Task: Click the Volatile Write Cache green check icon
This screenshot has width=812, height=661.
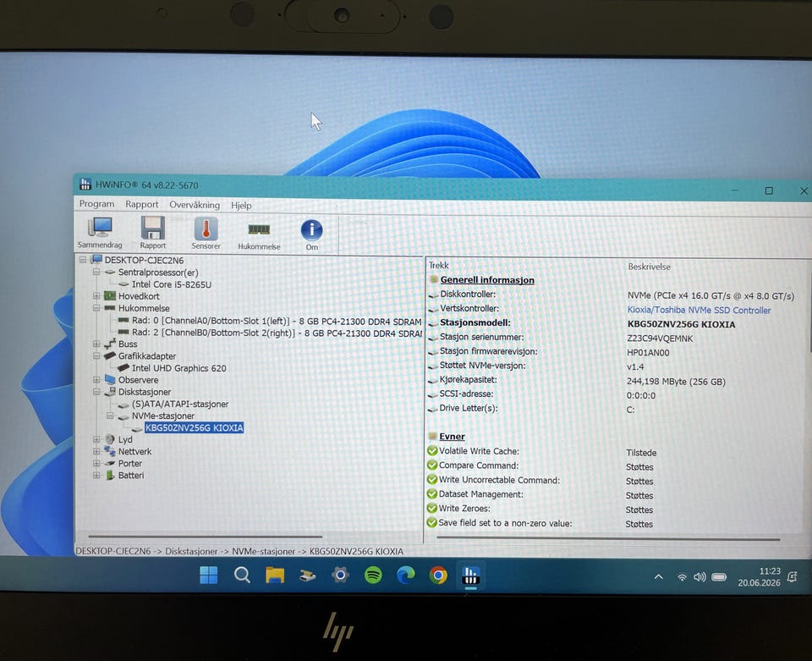Action: (x=432, y=450)
